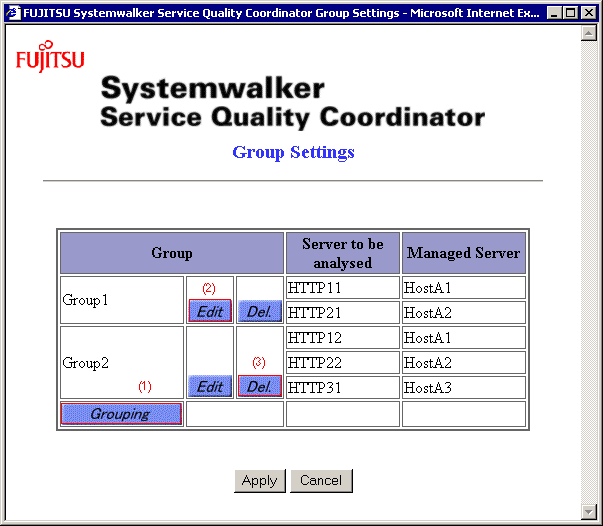This screenshot has width=603, height=526.
Task: Select HostA2 cell beside HTTP22
Action: click(464, 363)
